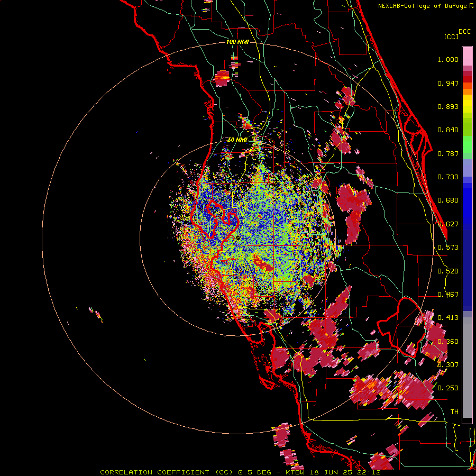Pick the light pink color bar segment
The width and height of the screenshot is (476, 476).
[x=467, y=56]
